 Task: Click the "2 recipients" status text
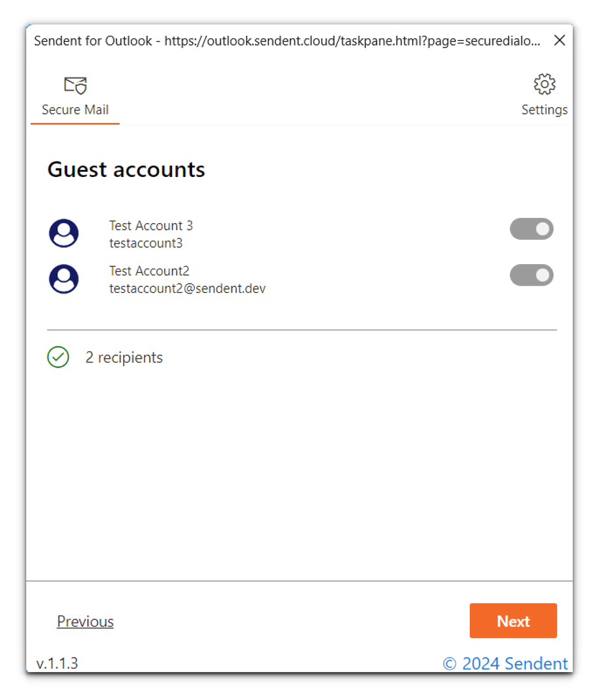click(x=124, y=357)
